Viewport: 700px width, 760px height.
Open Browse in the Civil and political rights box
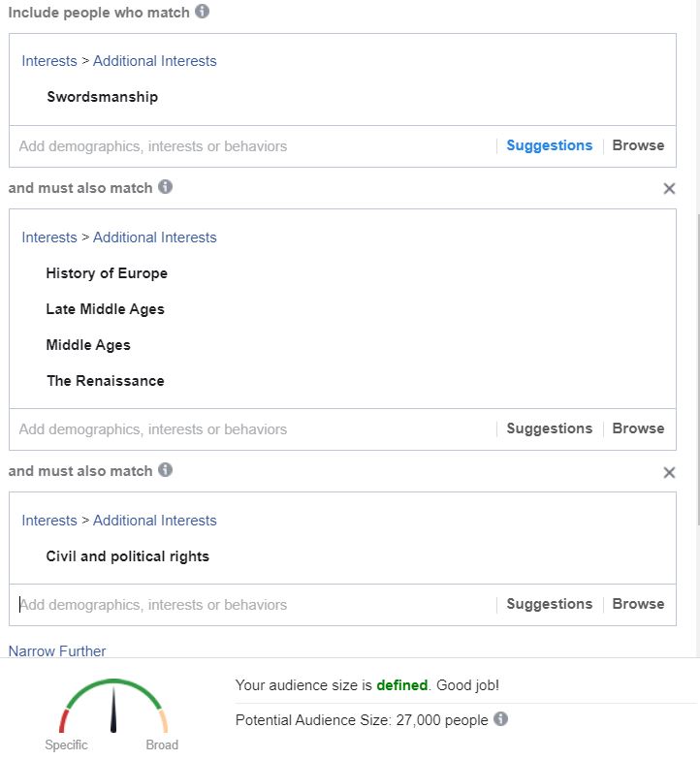click(638, 604)
